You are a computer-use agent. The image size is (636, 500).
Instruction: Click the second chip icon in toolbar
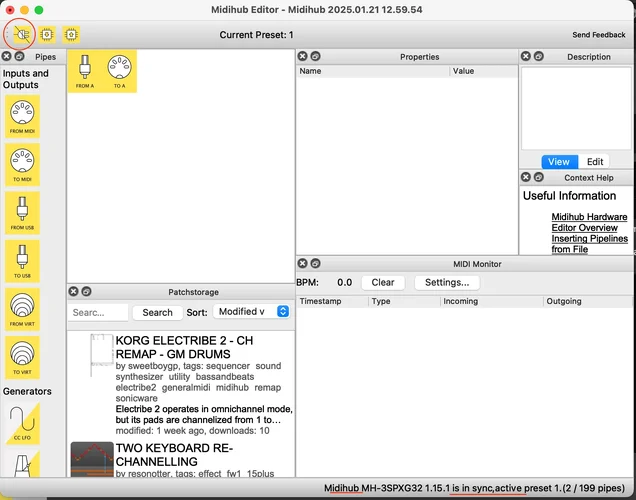click(46, 34)
